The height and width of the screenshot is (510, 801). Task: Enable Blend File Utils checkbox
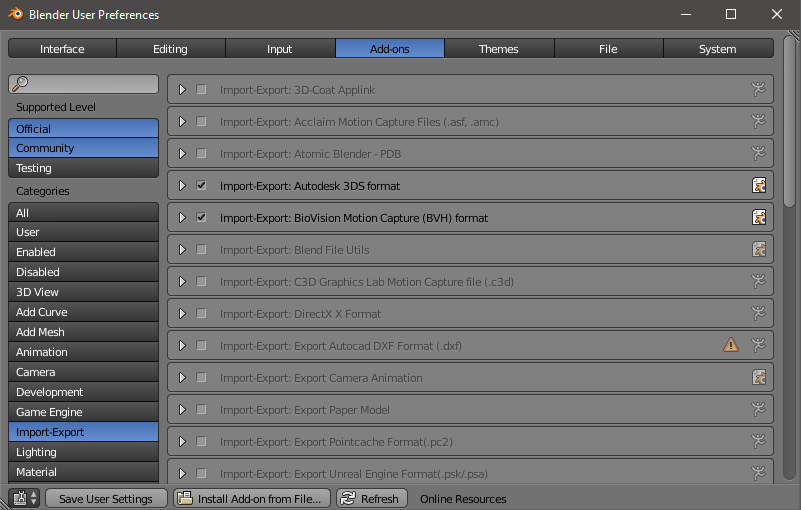point(201,249)
